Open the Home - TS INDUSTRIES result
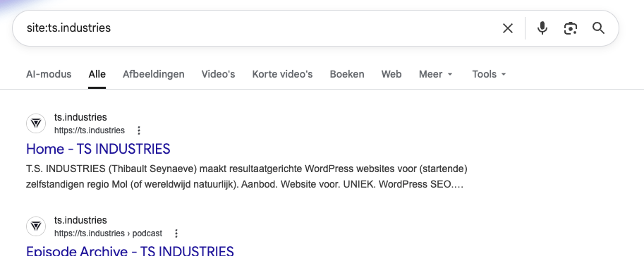 (98, 149)
